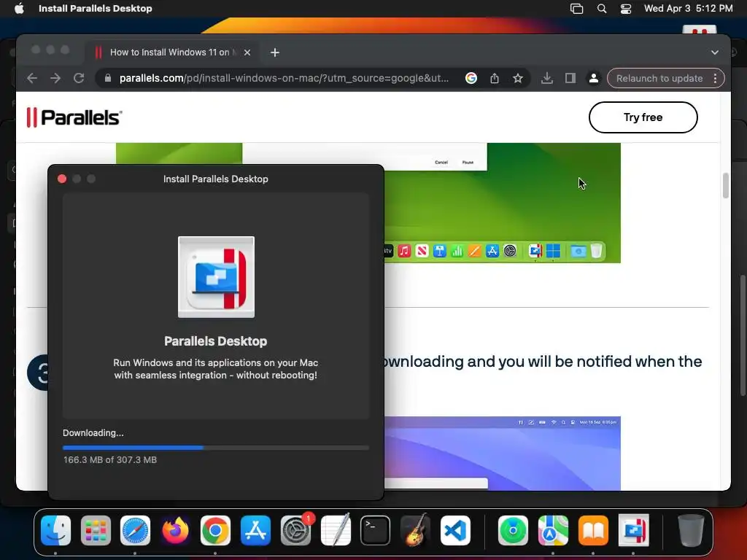Open Find My from the Dock
The image size is (747, 560).
513,530
